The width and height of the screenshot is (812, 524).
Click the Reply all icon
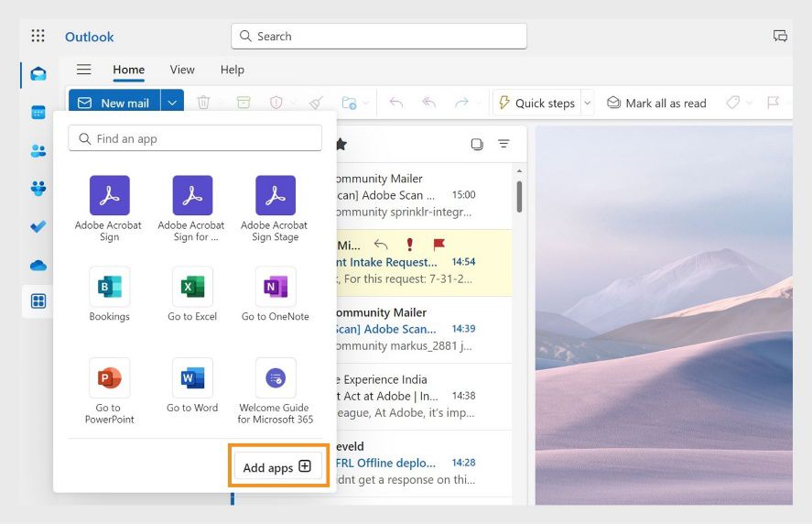click(428, 103)
